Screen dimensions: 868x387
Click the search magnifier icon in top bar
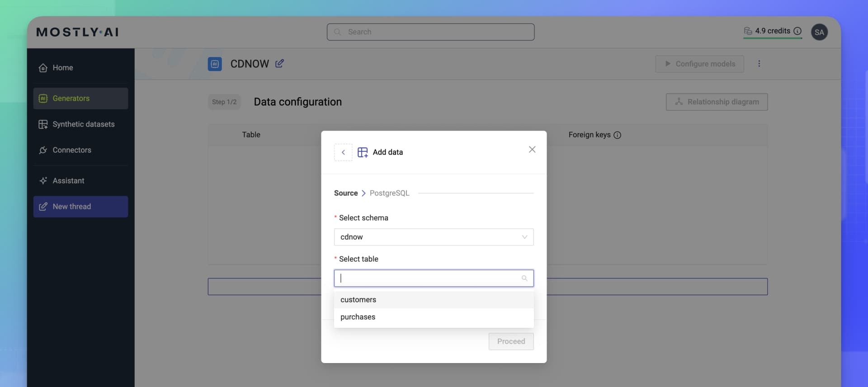(x=337, y=32)
